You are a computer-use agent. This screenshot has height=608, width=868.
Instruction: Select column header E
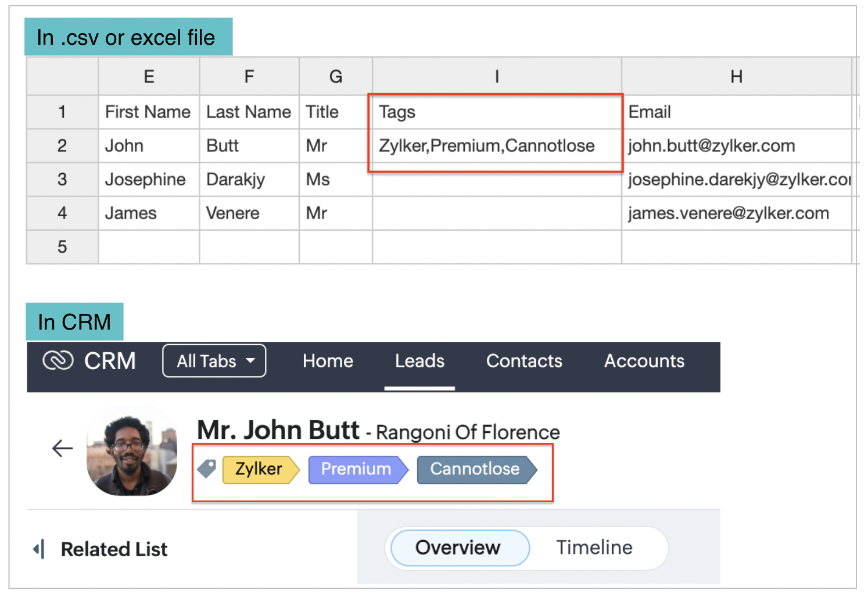point(149,77)
